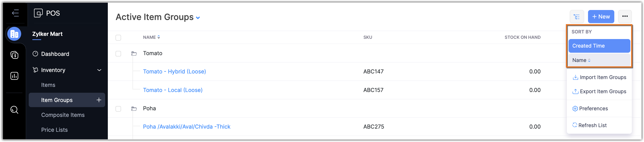644x142 pixels.
Task: Open the Active Item Groups view dropdown
Action: click(198, 18)
